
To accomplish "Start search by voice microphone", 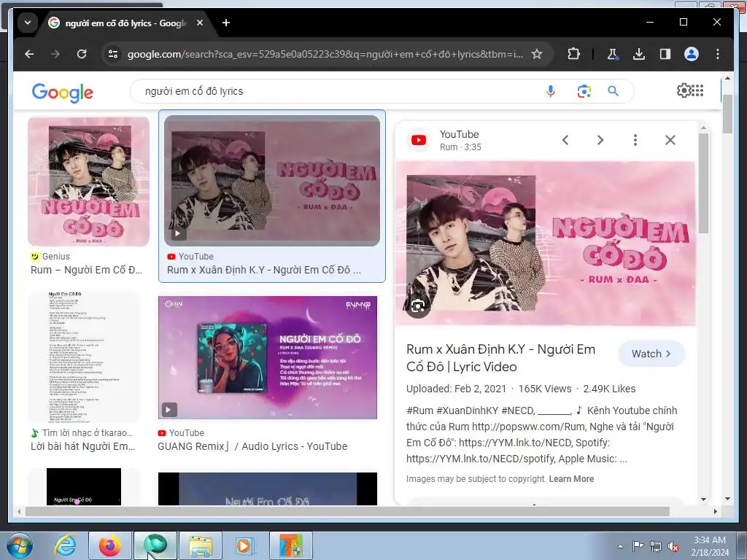I will tap(550, 91).
